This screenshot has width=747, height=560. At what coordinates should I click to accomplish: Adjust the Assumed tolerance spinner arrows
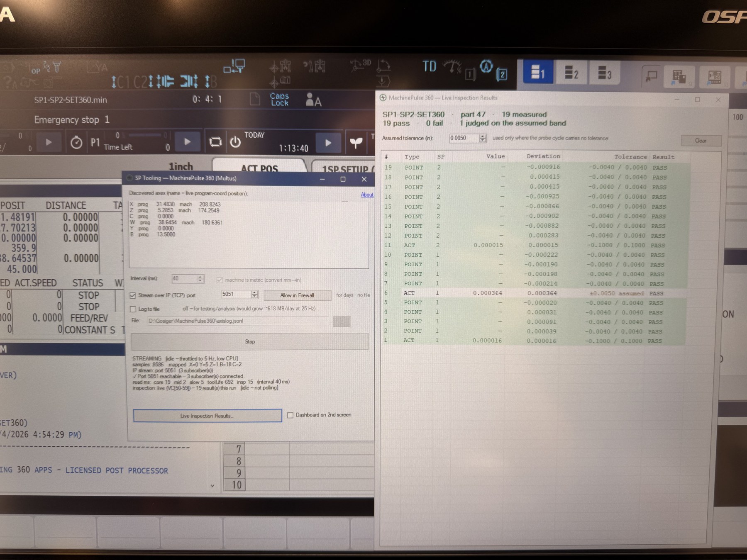tap(483, 138)
